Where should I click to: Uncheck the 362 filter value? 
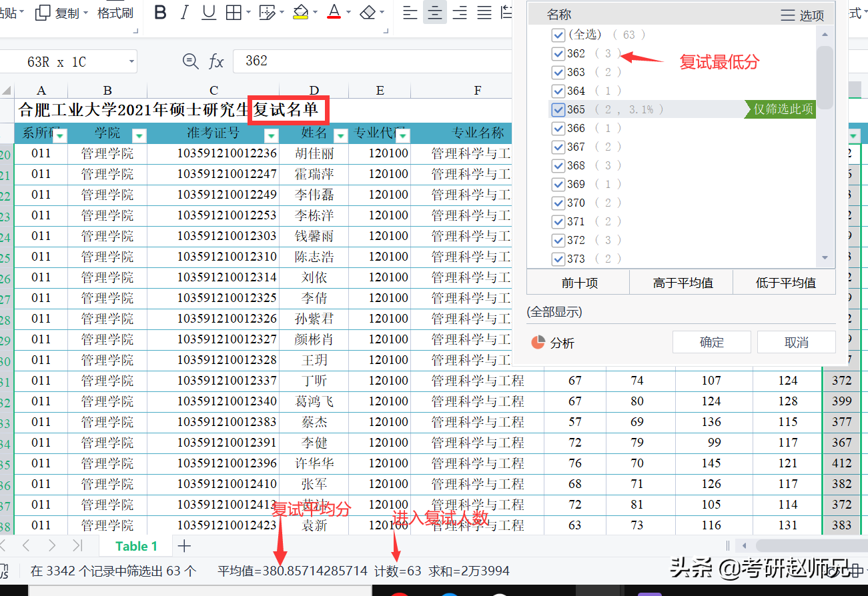pyautogui.click(x=558, y=53)
